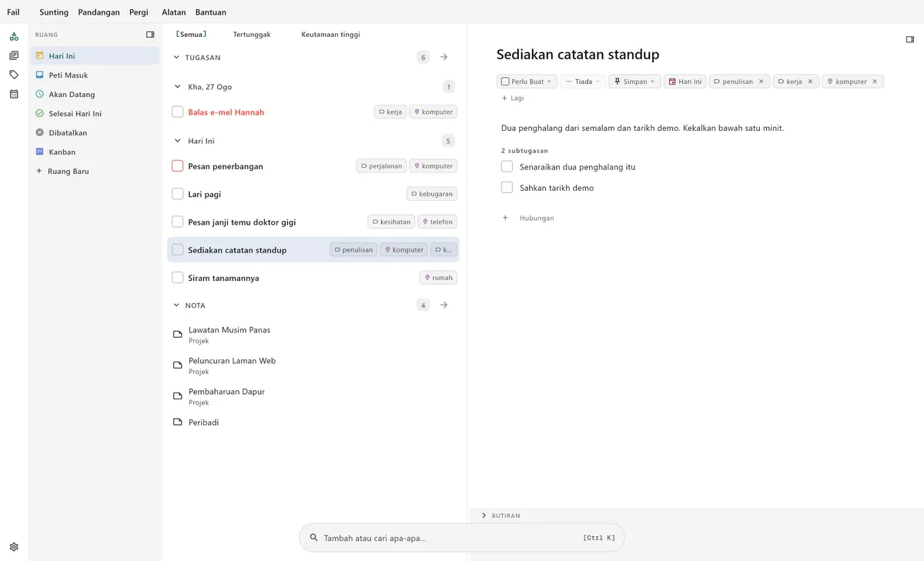Click folder icon of Peribadi

pos(177,422)
